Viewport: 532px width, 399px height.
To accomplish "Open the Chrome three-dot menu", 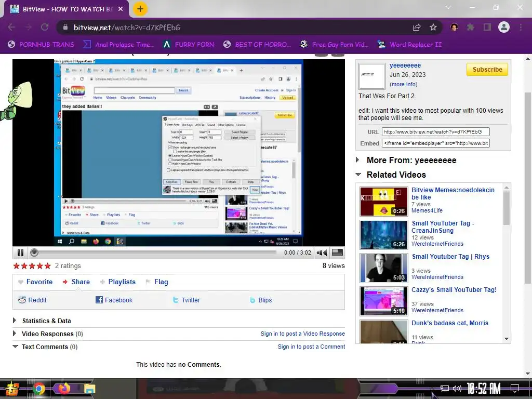I will point(521,27).
